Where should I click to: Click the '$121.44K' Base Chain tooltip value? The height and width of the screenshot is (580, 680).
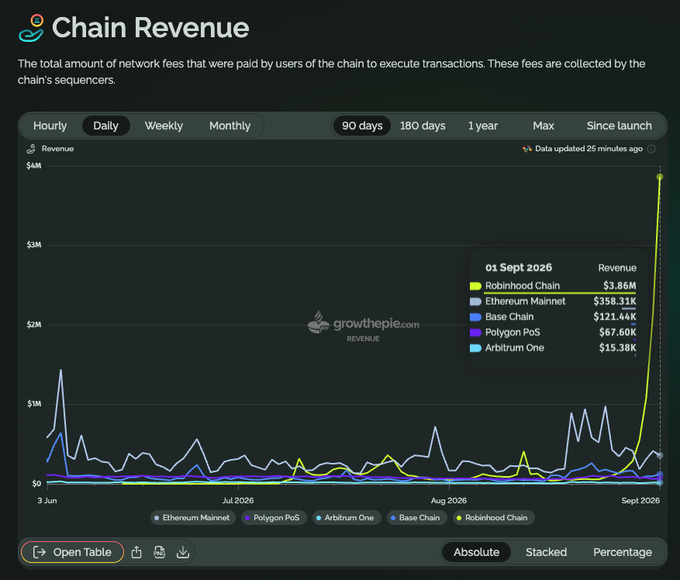pos(615,317)
